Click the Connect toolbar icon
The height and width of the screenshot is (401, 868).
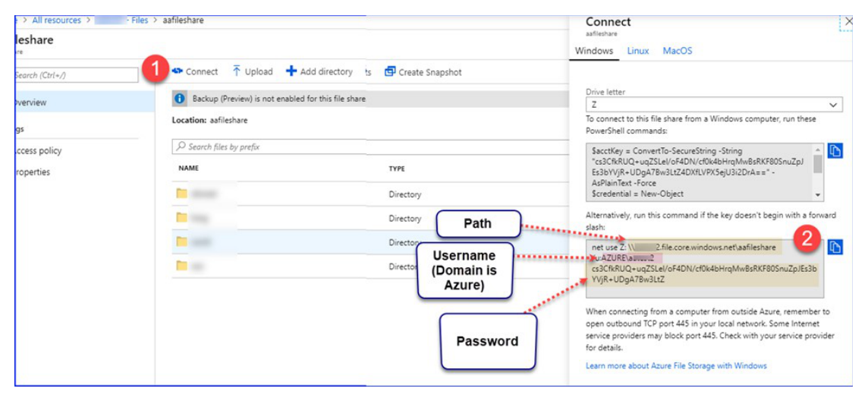(x=177, y=71)
